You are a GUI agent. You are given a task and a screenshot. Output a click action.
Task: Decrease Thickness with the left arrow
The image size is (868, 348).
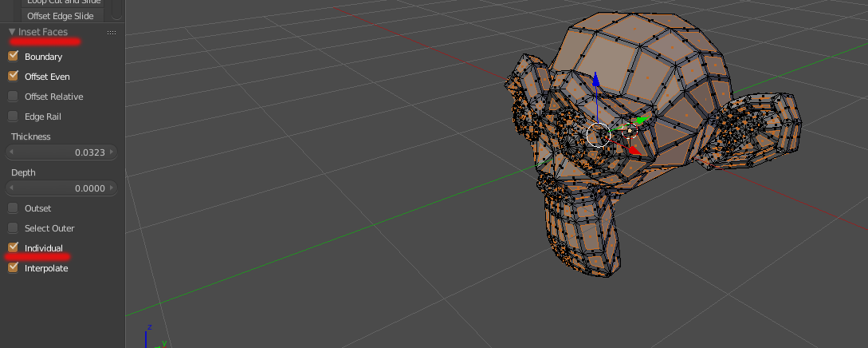coord(11,152)
